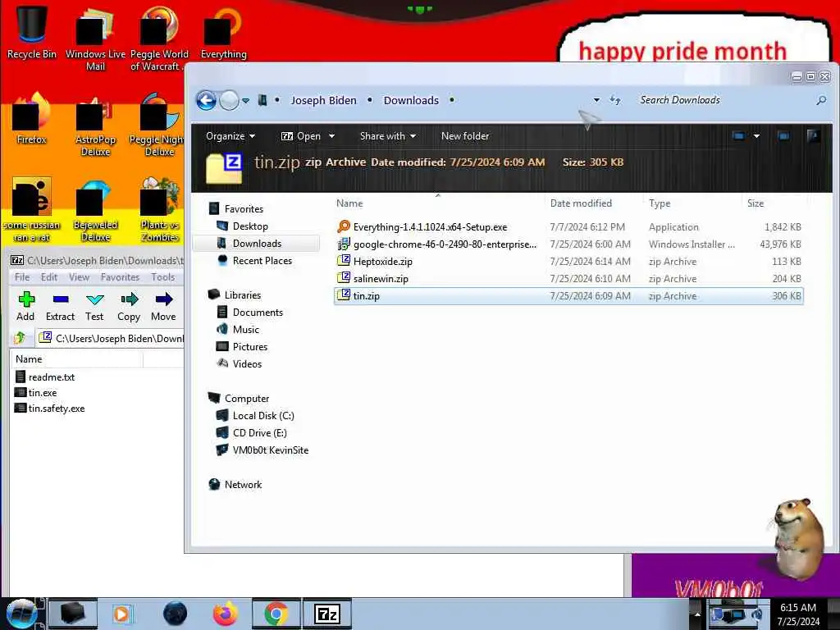
Task: Click the 7-Zip Test toolbar icon
Action: pyautogui.click(x=94, y=307)
